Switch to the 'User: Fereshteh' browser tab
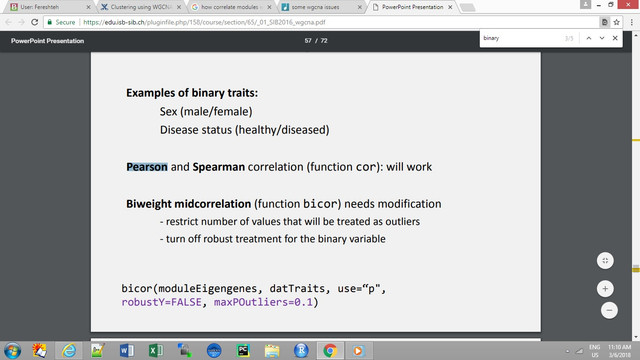This screenshot has width=640, height=360. click(x=49, y=7)
